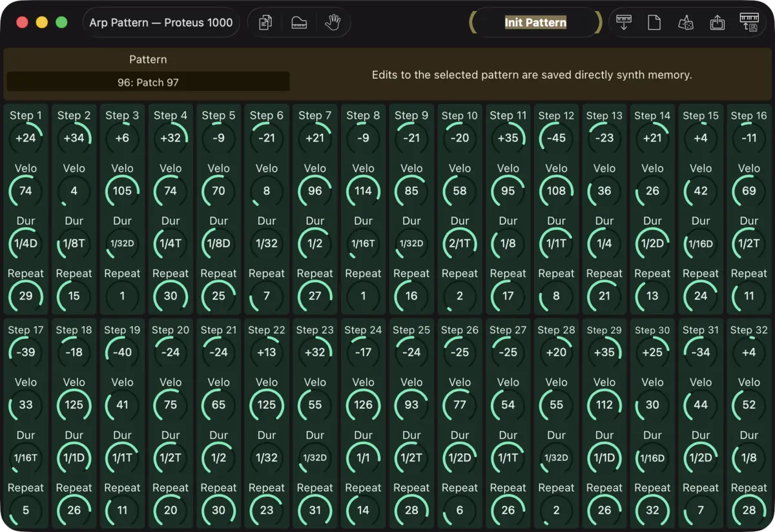
Task: Click the Step 21 Repeat knob 30
Action: coord(219,510)
